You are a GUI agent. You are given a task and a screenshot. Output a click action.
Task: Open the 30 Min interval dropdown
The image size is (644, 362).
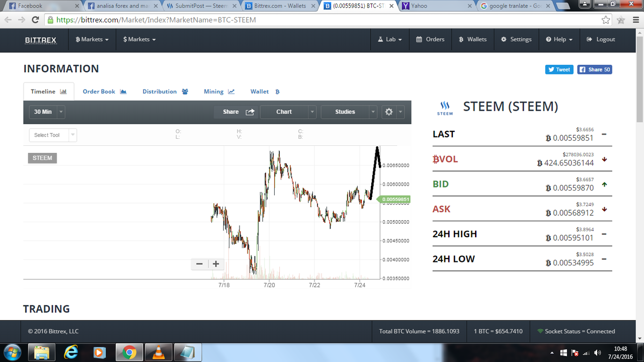[x=47, y=112]
